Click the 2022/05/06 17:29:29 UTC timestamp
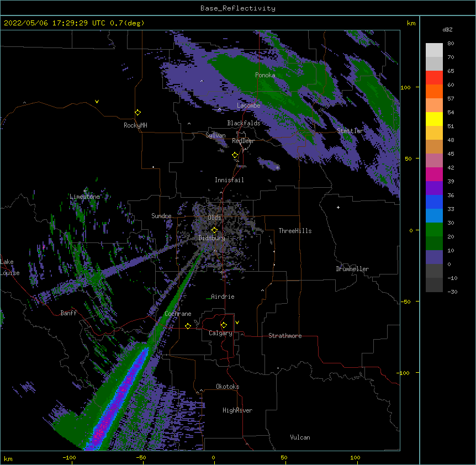 click(55, 23)
